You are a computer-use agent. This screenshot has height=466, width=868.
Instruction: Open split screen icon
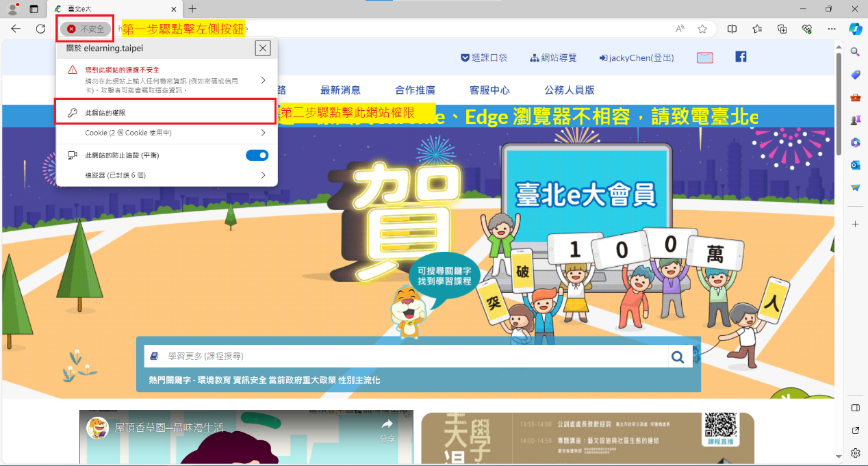732,29
